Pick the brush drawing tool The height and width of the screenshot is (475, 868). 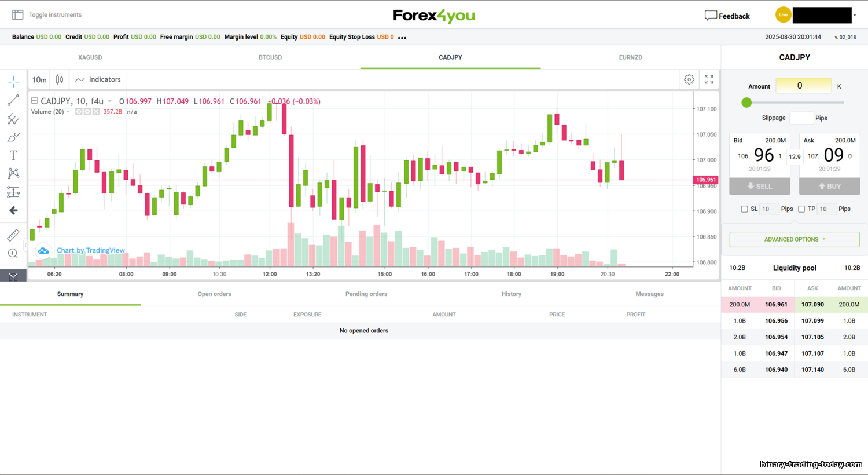click(x=13, y=137)
